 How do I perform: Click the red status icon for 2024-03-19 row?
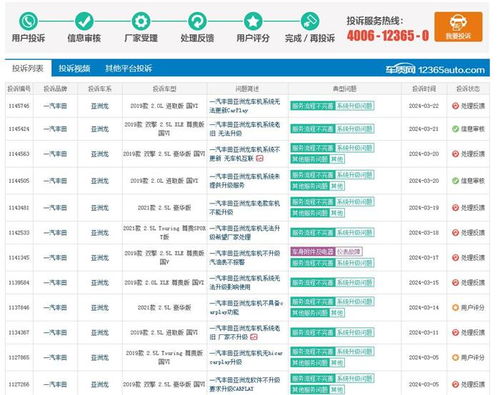(x=455, y=208)
